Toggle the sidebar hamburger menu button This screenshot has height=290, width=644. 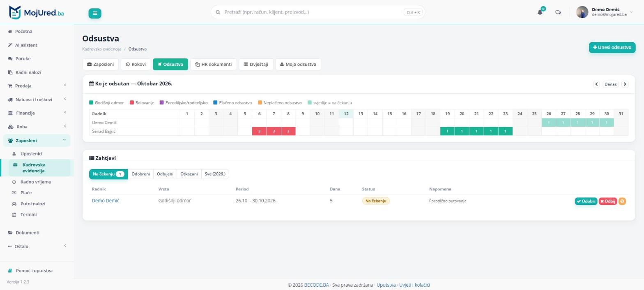pyautogui.click(x=95, y=13)
